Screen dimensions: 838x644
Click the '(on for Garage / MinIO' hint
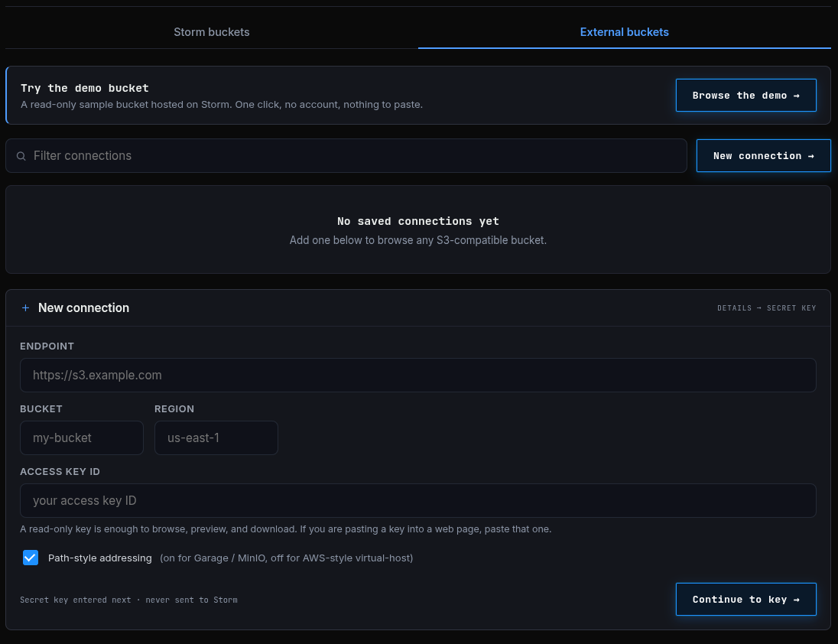coord(287,558)
